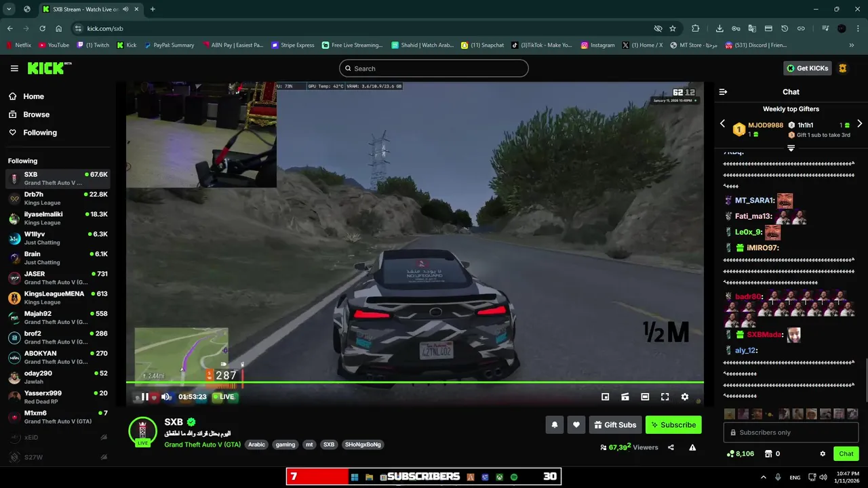Open Brain channel in Following list
This screenshot has height=488, width=868.
click(x=58, y=258)
